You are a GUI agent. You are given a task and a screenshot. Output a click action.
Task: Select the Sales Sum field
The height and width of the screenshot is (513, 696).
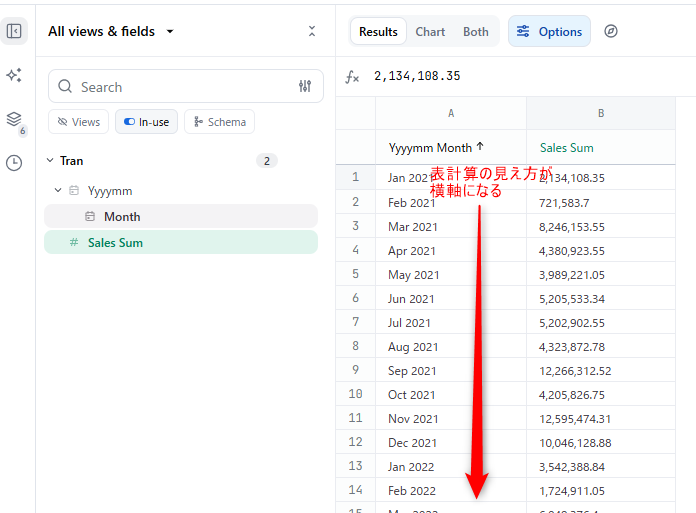pyautogui.click(x=115, y=242)
